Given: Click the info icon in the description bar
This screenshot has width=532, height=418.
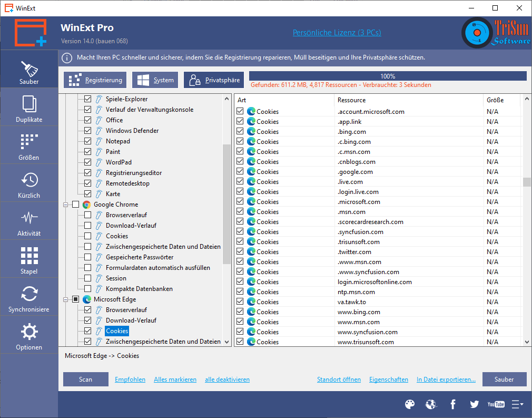Looking at the screenshot, I should 67,58.
